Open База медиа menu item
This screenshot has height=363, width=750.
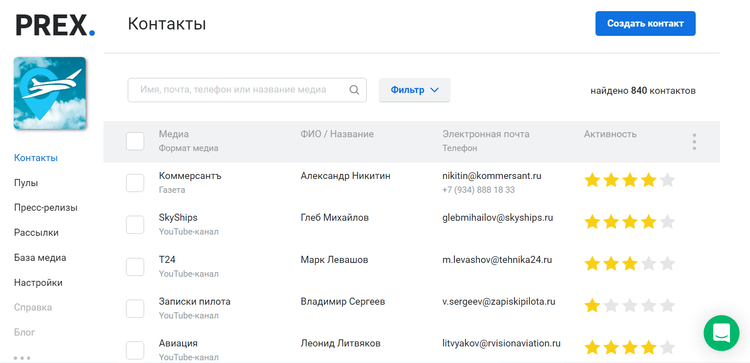coord(40,257)
